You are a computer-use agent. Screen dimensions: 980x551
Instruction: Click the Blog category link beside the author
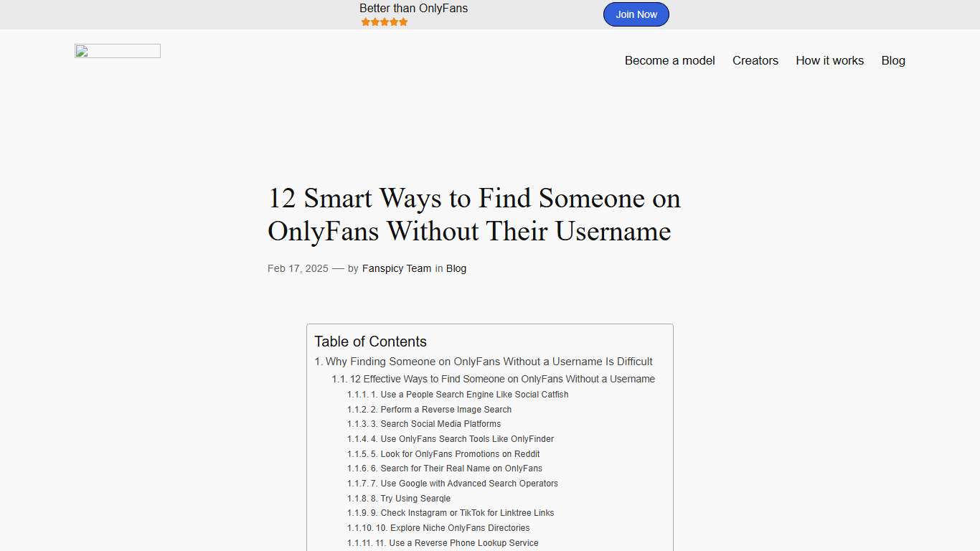click(456, 268)
